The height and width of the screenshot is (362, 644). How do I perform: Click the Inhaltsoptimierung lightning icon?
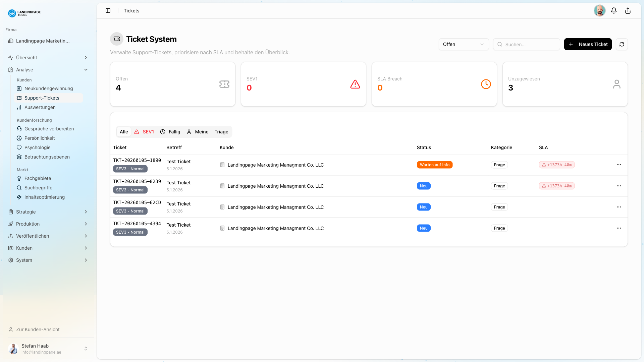(x=19, y=197)
